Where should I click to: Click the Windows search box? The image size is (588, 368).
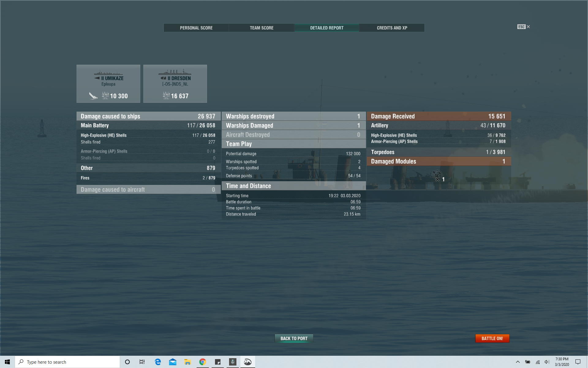(67, 362)
